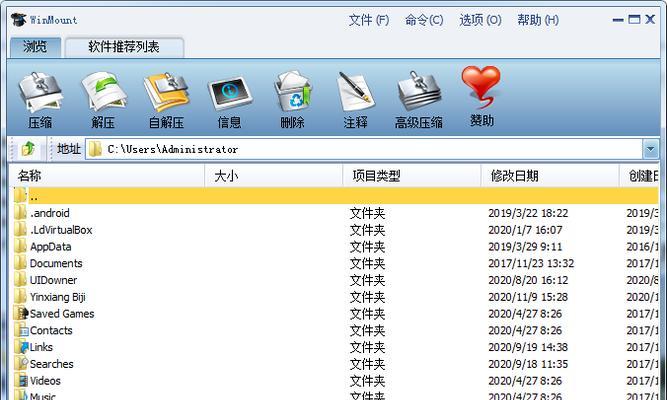Click the UIDowner folder name
The width and height of the screenshot is (667, 400).
(x=53, y=280)
